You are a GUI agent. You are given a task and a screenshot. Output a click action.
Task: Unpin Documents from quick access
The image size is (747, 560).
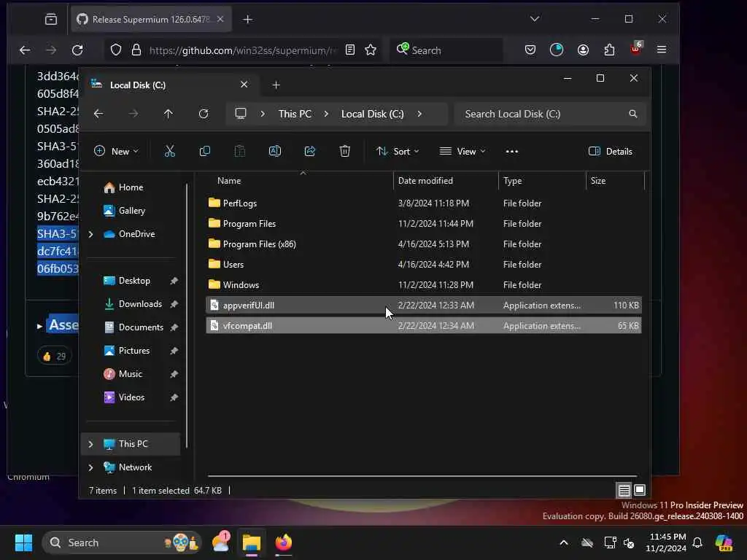click(x=174, y=327)
